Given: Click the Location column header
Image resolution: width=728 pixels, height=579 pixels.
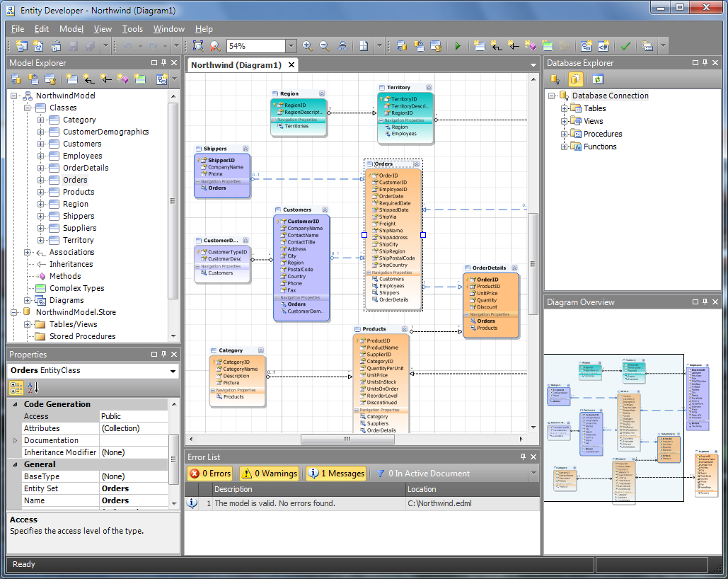Looking at the screenshot, I should [472, 489].
